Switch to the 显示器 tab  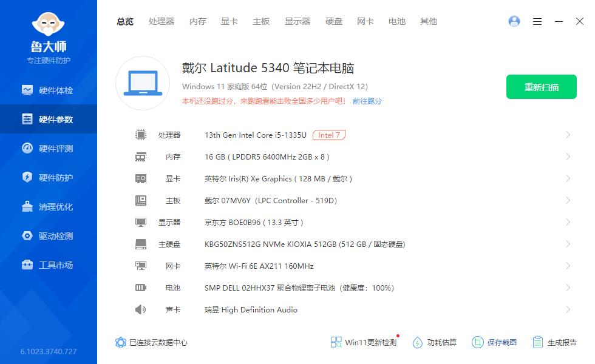pos(297,22)
